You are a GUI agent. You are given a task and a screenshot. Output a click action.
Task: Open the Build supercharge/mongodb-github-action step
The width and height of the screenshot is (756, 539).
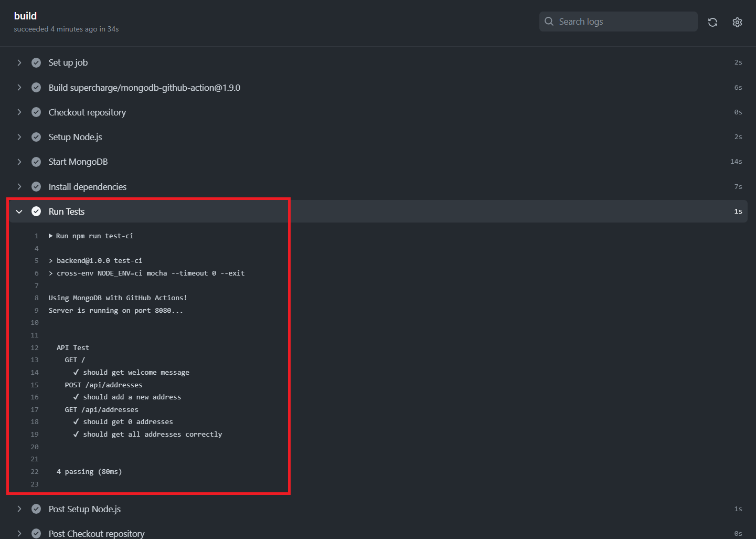click(x=144, y=88)
